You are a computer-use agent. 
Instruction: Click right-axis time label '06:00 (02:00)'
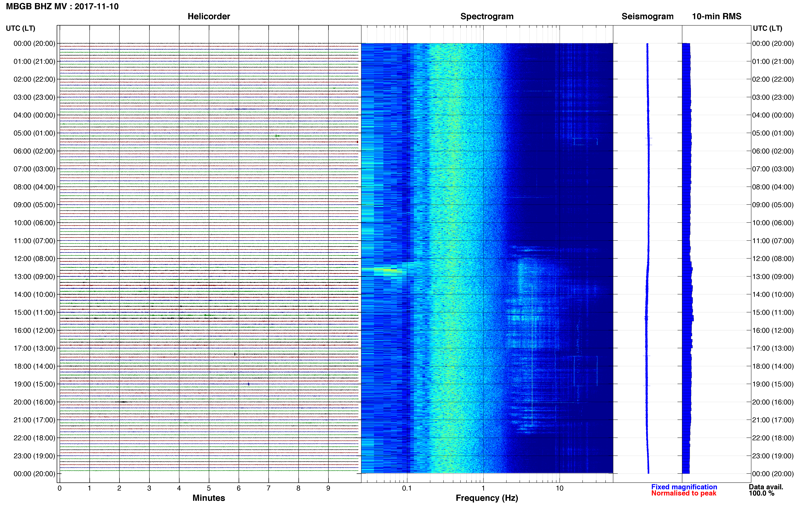point(773,151)
